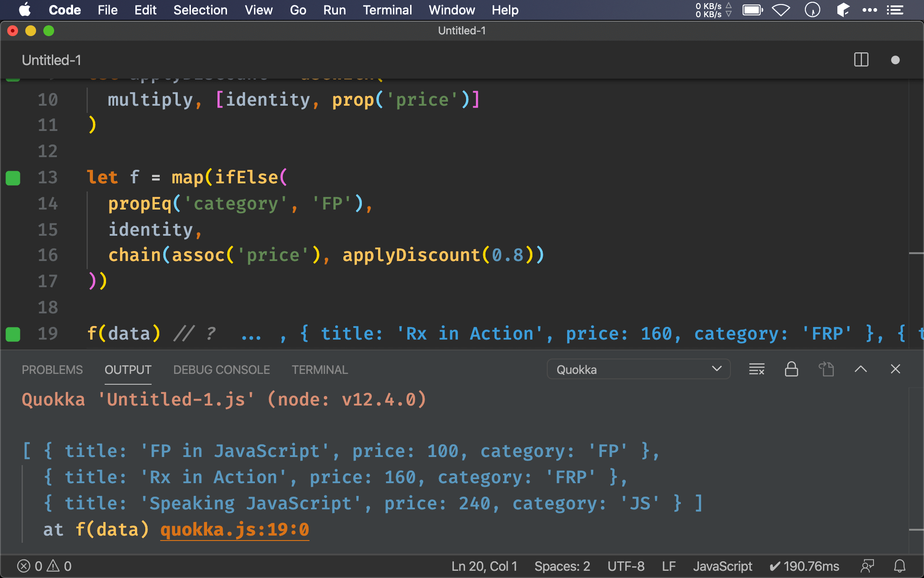This screenshot has width=924, height=578.
Task: Change indentation via Spaces: 2
Action: [562, 566]
